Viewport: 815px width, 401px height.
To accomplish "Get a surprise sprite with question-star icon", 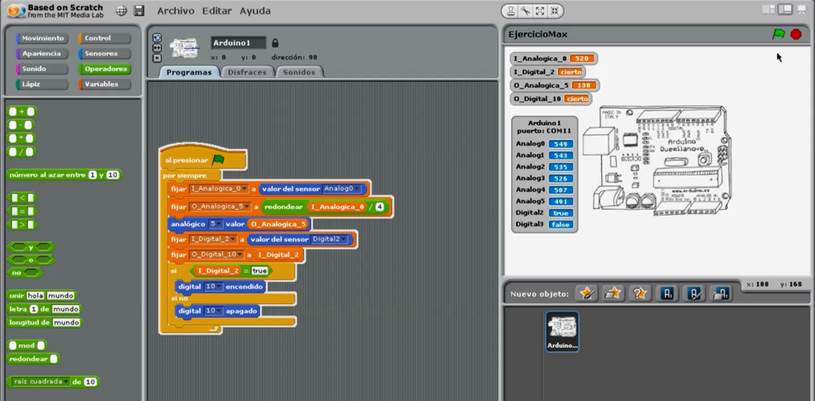I will pos(640,294).
